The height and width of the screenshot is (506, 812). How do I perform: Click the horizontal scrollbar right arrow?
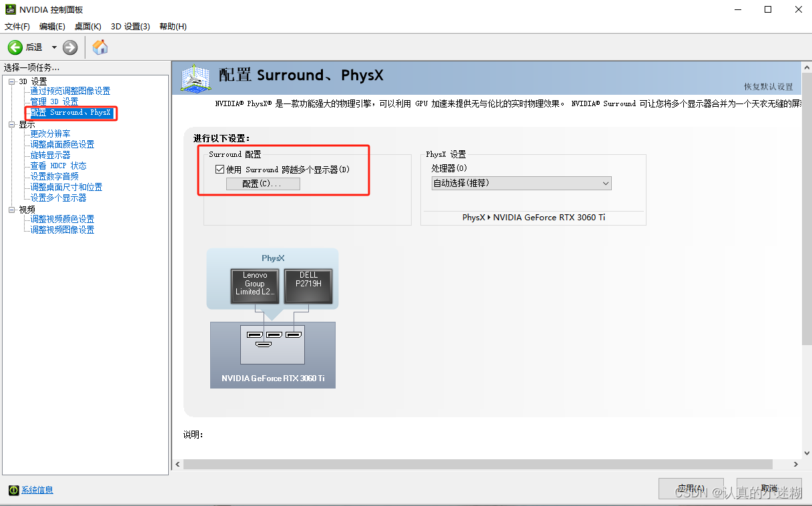click(795, 465)
